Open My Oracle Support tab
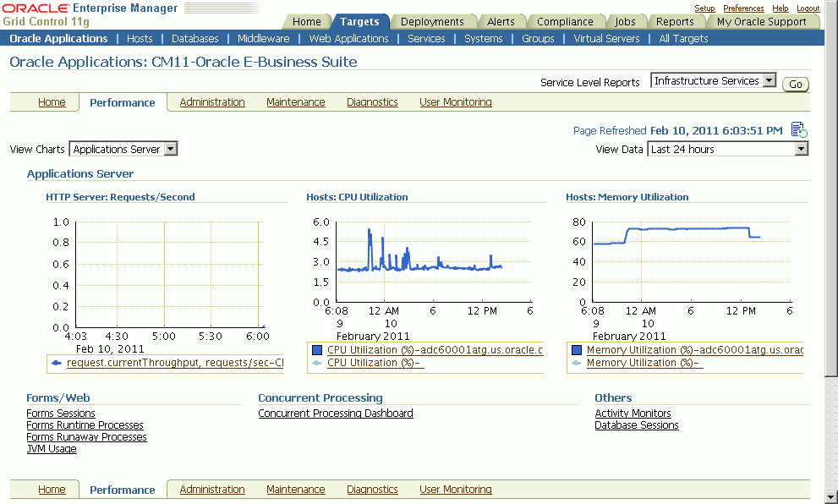 762,21
